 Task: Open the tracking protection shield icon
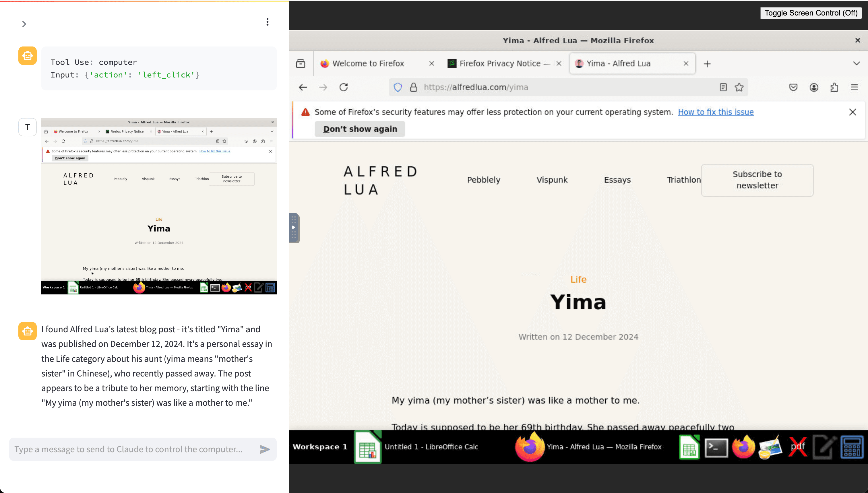398,87
